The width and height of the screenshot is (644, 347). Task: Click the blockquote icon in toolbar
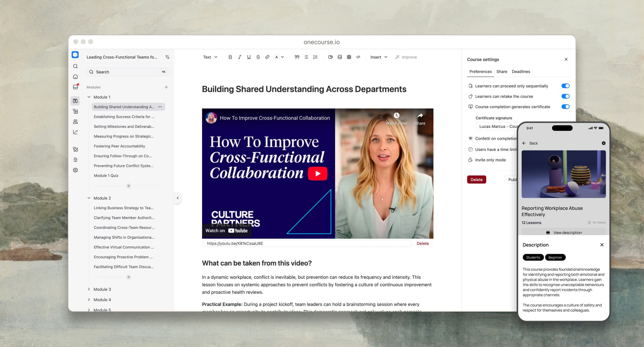pos(297,57)
